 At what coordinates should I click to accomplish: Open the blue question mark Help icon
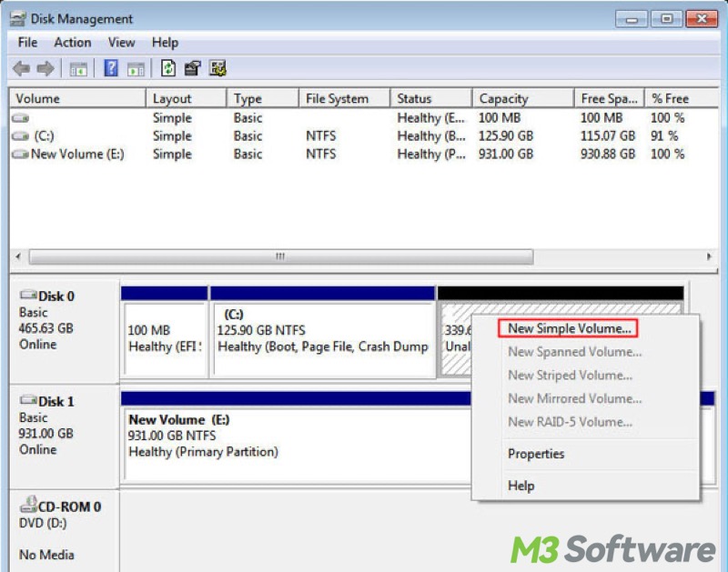click(110, 68)
